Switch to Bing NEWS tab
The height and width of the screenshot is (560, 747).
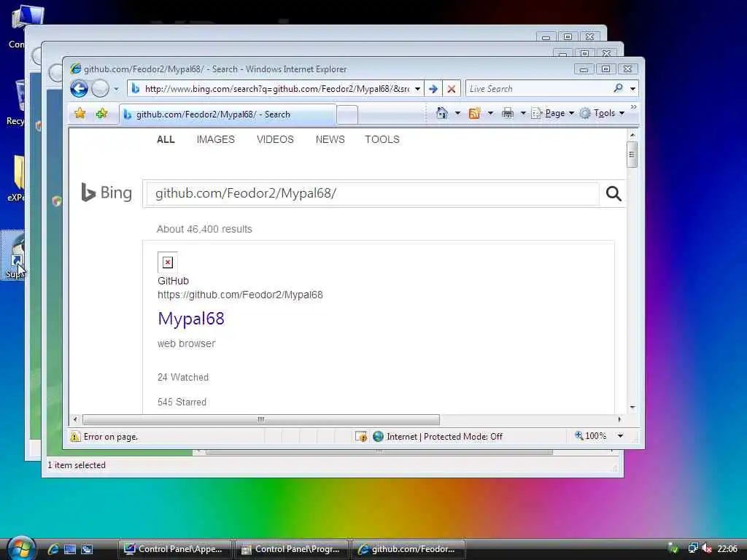[x=330, y=139]
